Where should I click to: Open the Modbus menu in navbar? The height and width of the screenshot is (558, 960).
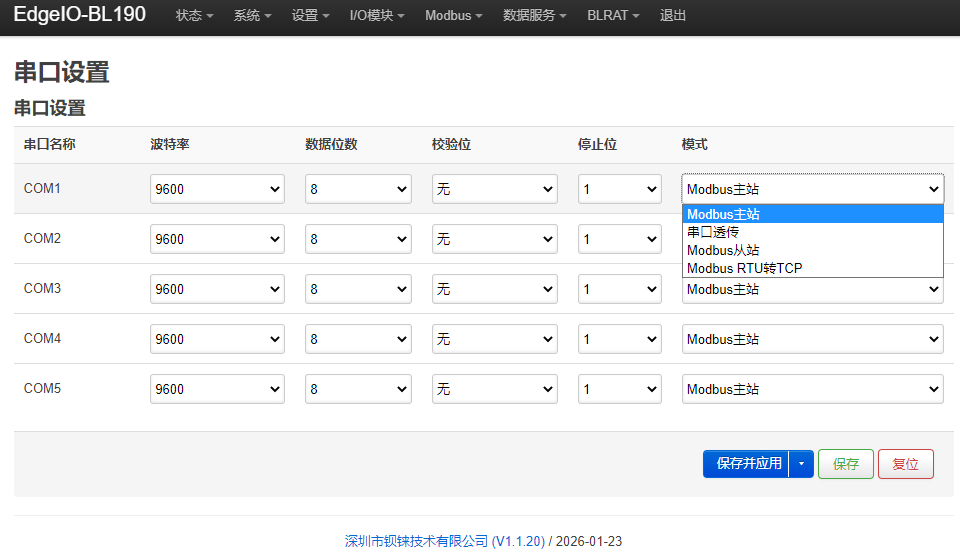(454, 15)
